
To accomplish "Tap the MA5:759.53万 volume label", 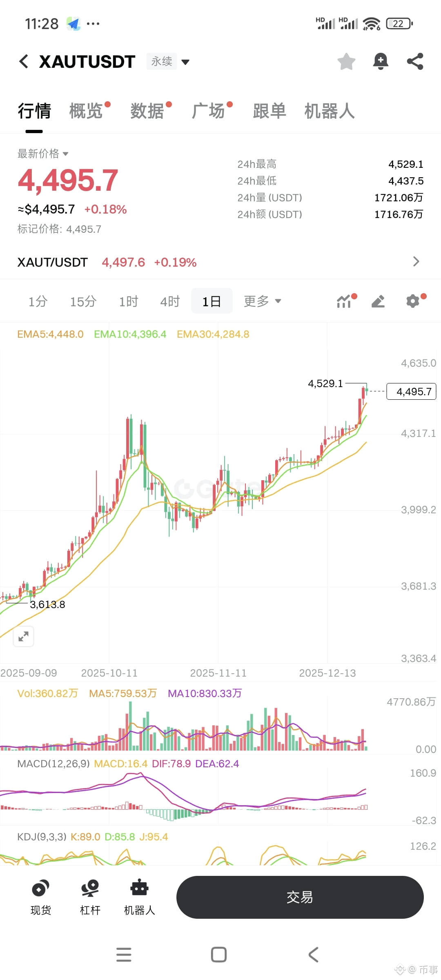I will click(122, 693).
